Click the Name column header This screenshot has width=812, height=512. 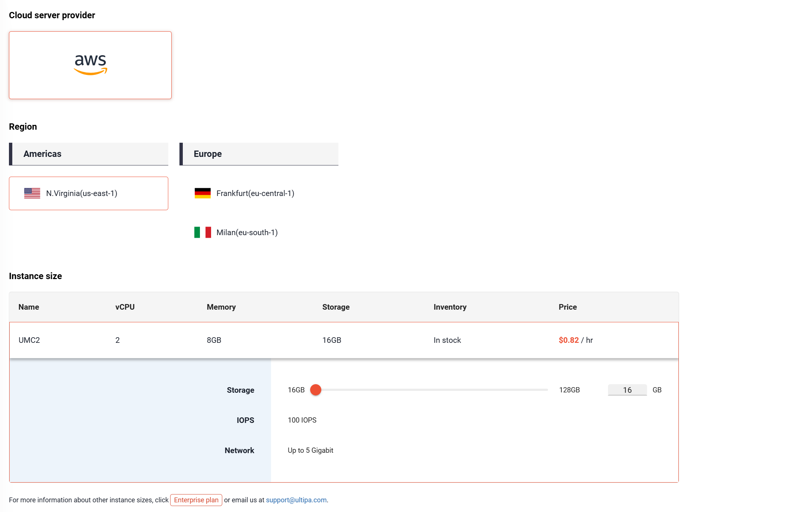[29, 307]
